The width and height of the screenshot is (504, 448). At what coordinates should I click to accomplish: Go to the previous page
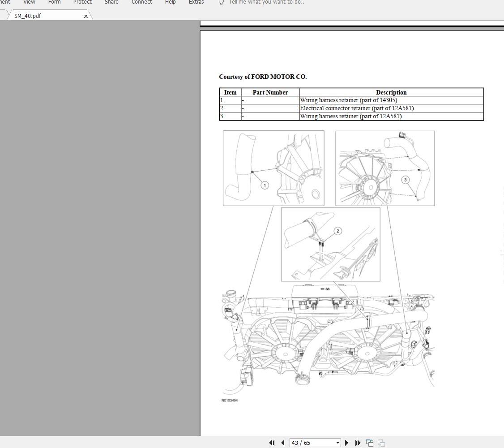[283, 443]
